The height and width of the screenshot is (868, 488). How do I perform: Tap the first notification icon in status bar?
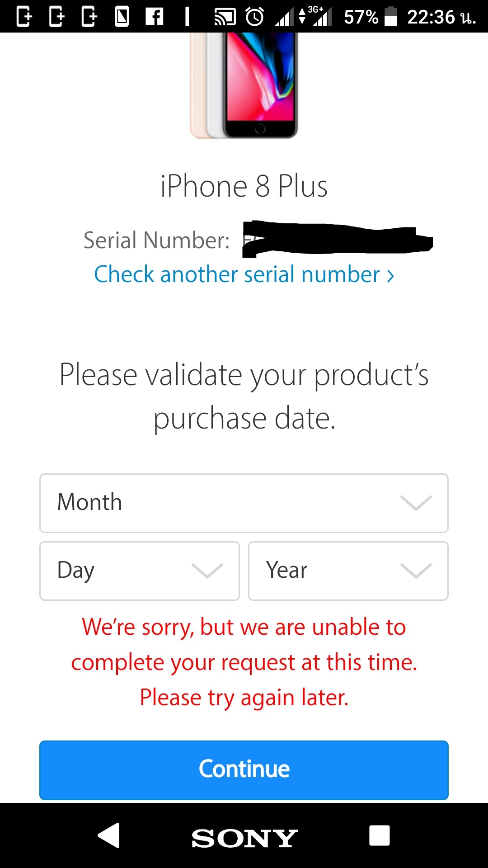tap(24, 17)
